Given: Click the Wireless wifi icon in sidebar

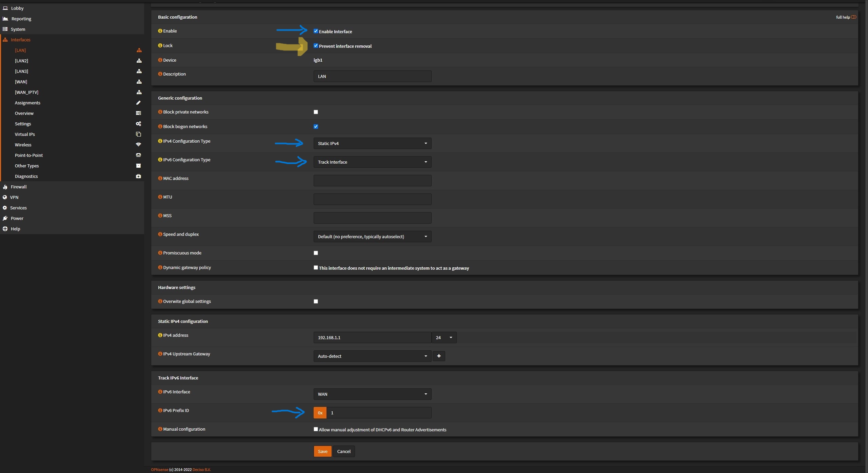Looking at the screenshot, I should pyautogui.click(x=138, y=145).
